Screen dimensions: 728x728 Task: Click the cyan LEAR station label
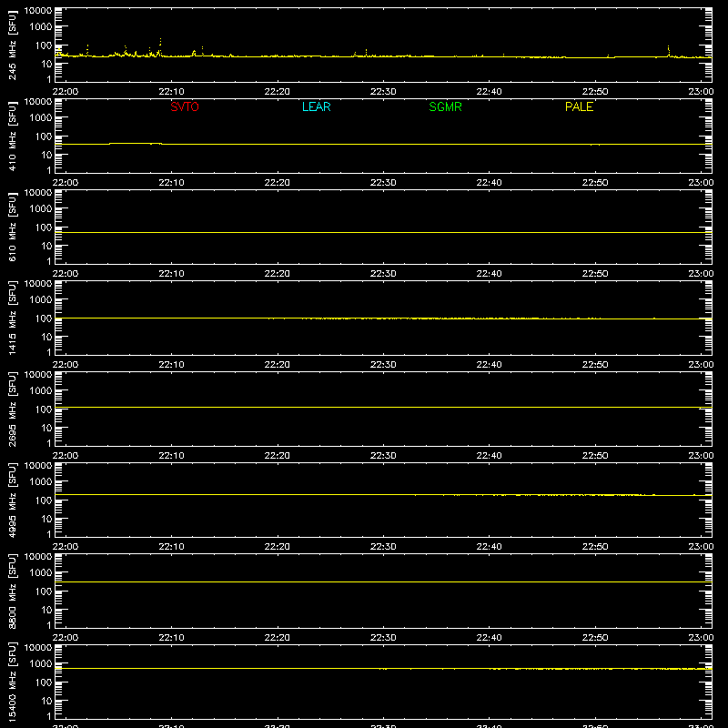click(x=316, y=106)
